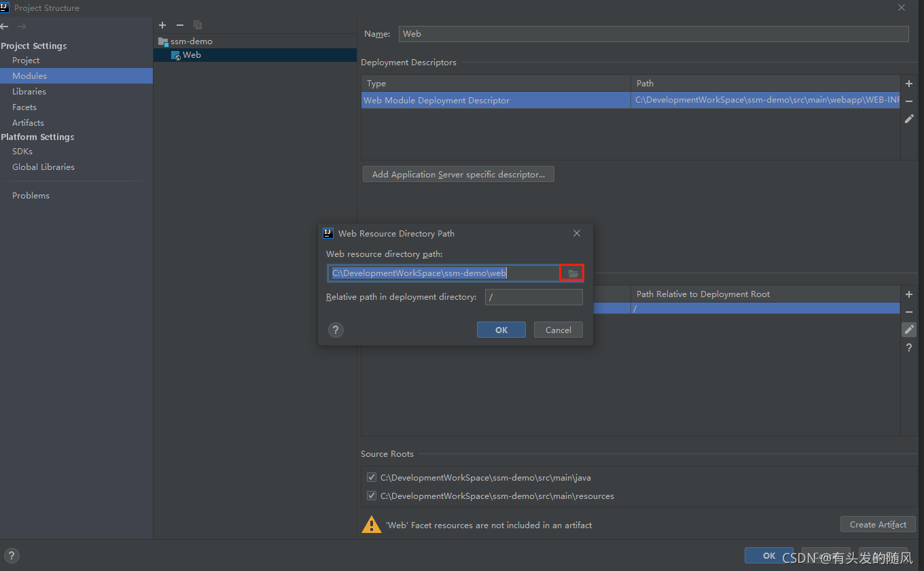Screen dimensions: 924x571
Task: Click the web resource directory path field
Action: [x=444, y=273]
